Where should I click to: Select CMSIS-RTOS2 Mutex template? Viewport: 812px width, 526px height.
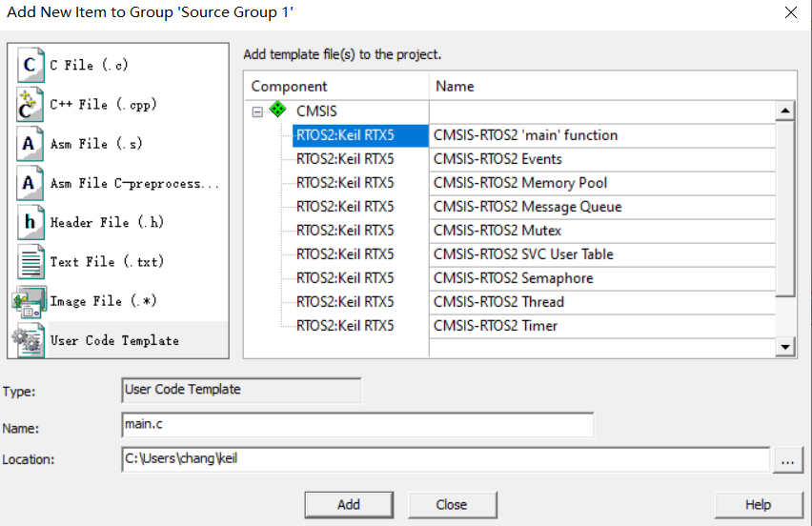(x=497, y=231)
